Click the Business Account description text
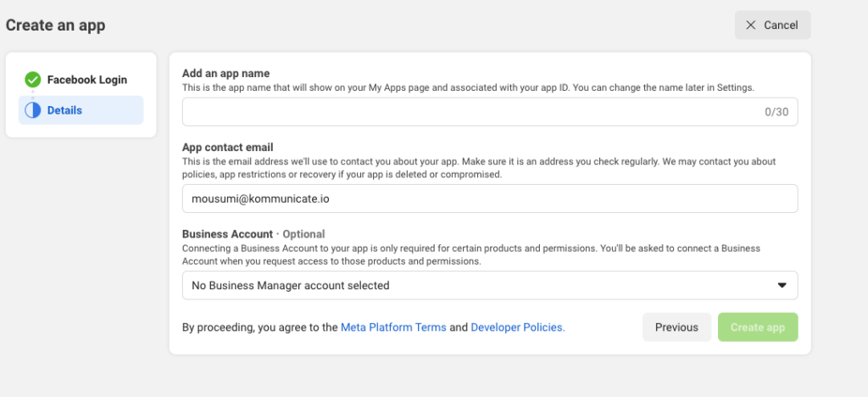This screenshot has height=397, width=868. [471, 254]
